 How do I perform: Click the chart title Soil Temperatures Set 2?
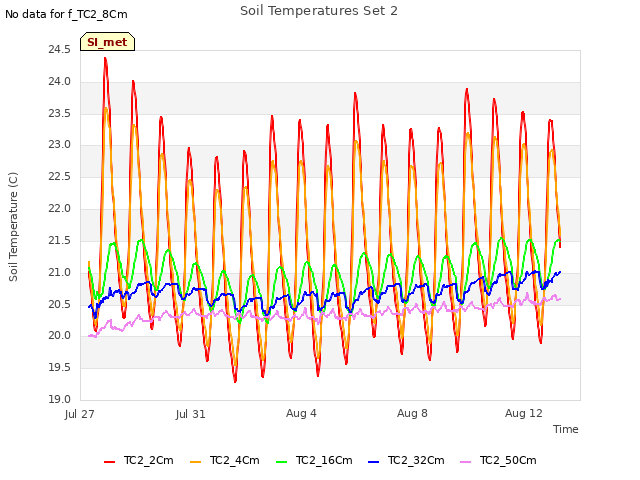319,11
